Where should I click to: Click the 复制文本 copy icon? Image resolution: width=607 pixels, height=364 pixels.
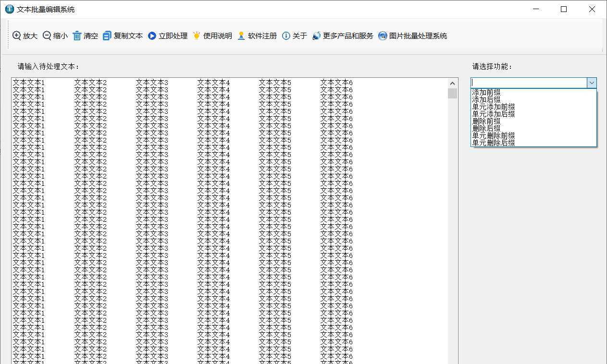coord(107,36)
